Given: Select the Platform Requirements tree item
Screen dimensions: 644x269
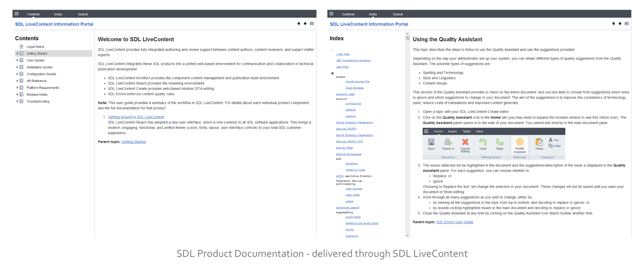Looking at the screenshot, I should [x=43, y=88].
